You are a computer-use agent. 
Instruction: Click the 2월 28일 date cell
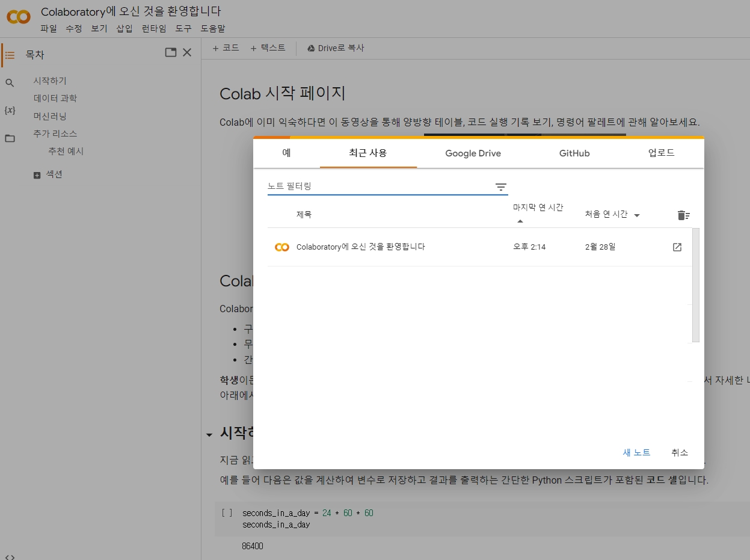click(x=600, y=247)
